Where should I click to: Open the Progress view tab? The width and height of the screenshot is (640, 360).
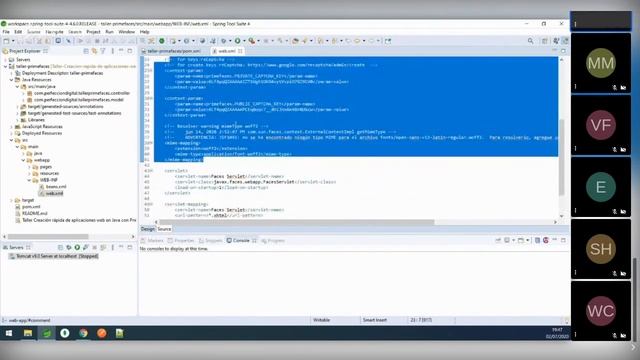[273, 241]
